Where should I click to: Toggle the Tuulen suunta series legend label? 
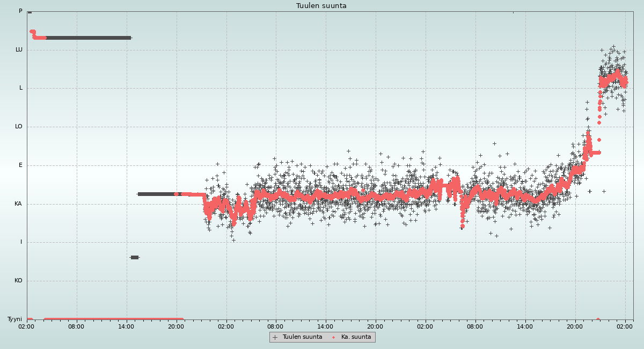(302, 337)
